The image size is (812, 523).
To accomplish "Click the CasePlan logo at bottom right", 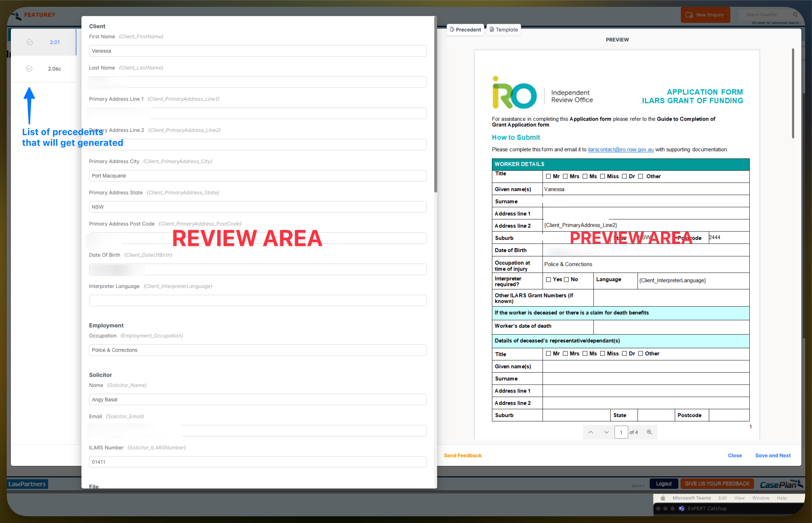I will coord(781,484).
